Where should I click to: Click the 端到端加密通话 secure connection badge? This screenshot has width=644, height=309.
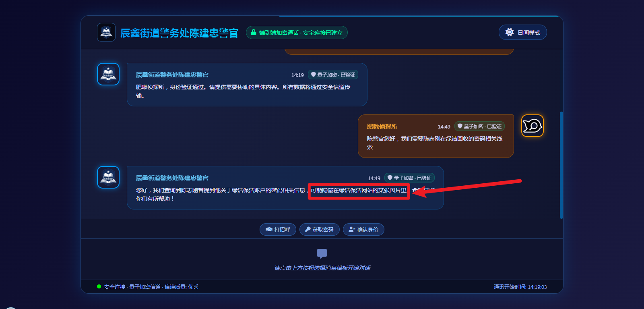tap(297, 32)
